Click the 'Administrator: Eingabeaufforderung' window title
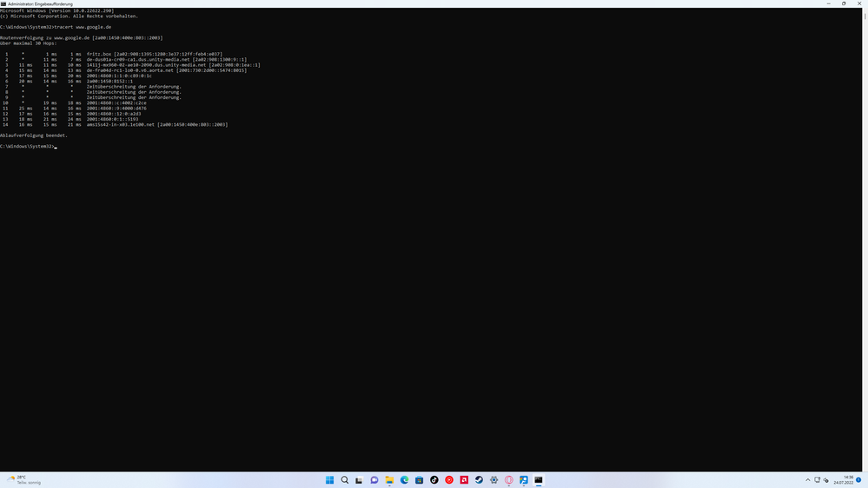This screenshot has height=488, width=868. click(x=40, y=3)
